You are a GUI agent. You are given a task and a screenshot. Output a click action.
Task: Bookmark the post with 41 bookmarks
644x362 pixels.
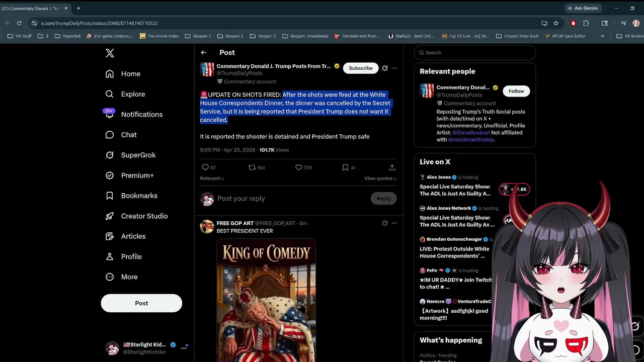pos(345,167)
